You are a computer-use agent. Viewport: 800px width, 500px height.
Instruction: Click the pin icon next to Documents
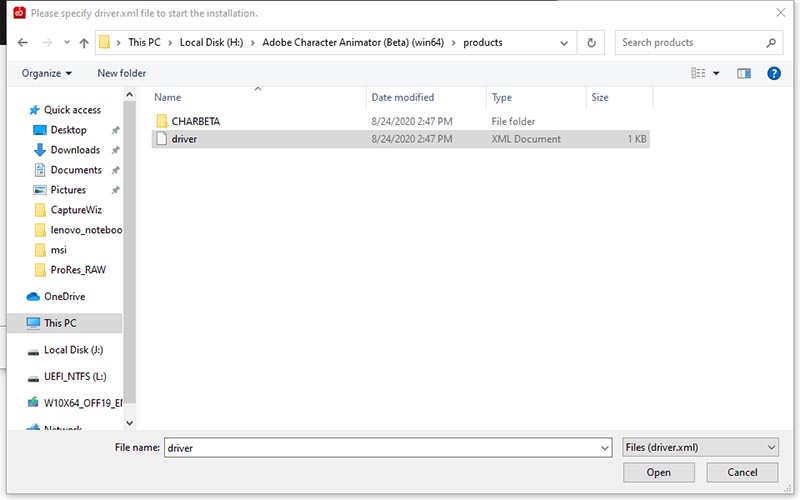115,170
